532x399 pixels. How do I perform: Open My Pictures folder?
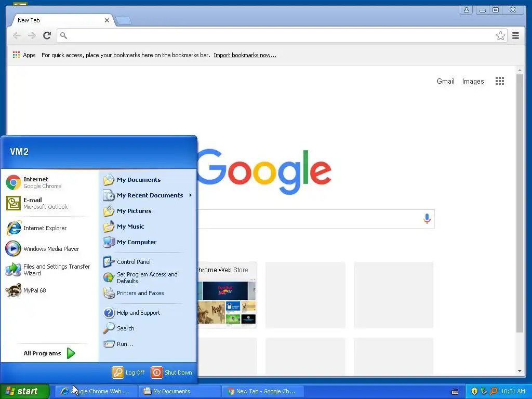[148, 211]
